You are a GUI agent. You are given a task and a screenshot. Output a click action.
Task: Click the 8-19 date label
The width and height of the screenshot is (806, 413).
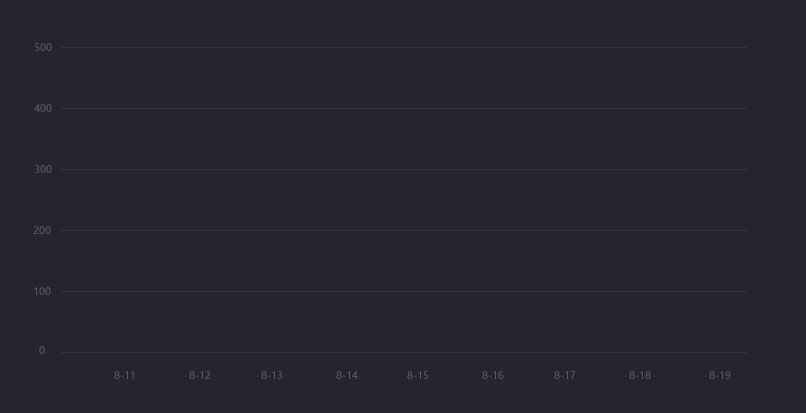[720, 375]
